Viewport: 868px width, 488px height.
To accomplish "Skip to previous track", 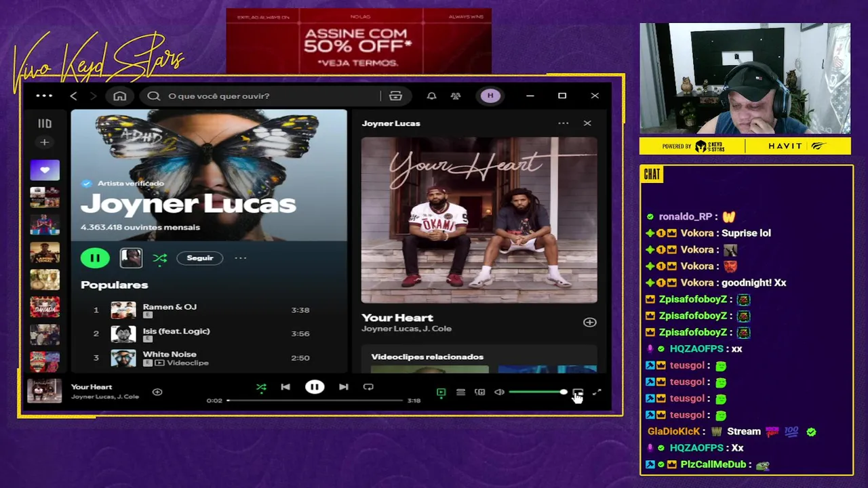I will (285, 387).
